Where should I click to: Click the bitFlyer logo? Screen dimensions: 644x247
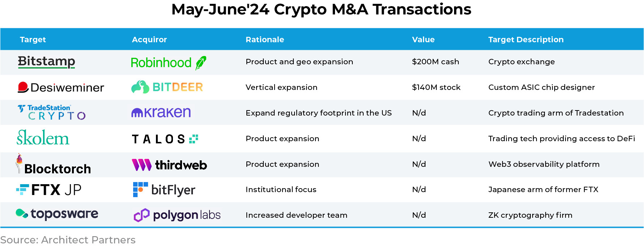[x=164, y=190]
